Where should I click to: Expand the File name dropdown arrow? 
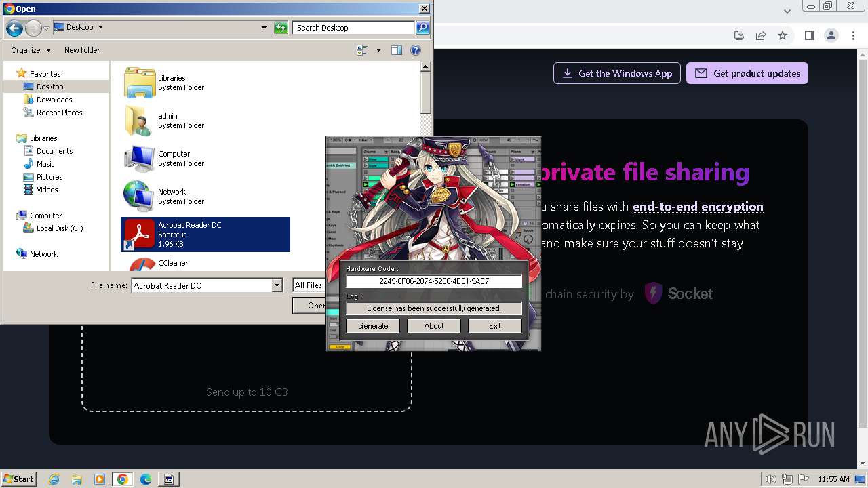pos(277,285)
